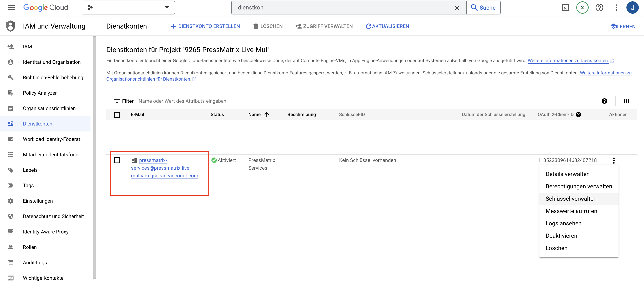
Task: Click the Google Cloud logo
Action: point(46,8)
